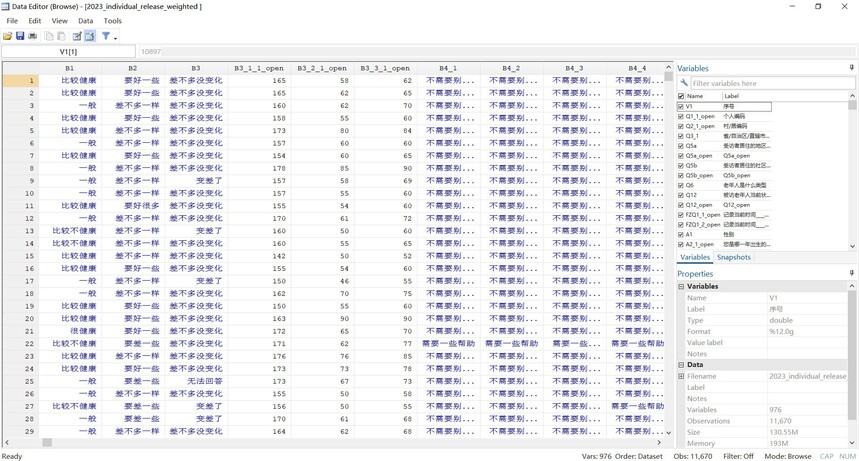Uncheck the V1 variable checkbox

click(x=681, y=106)
